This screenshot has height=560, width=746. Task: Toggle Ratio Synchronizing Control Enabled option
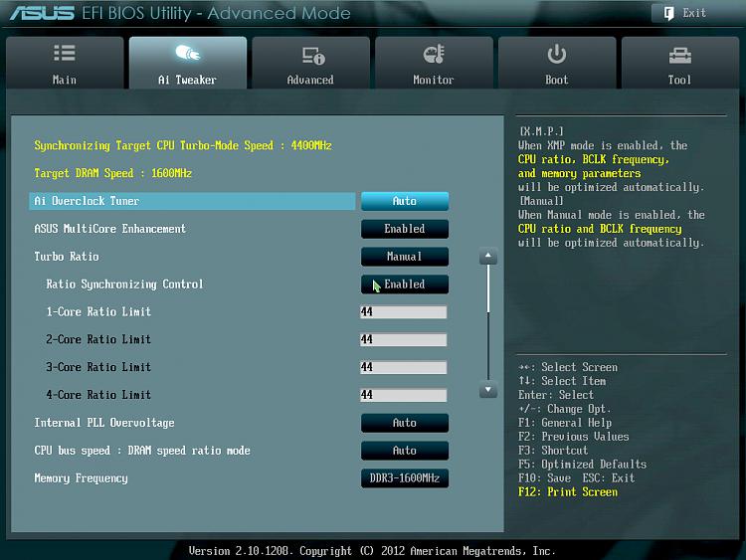click(405, 284)
